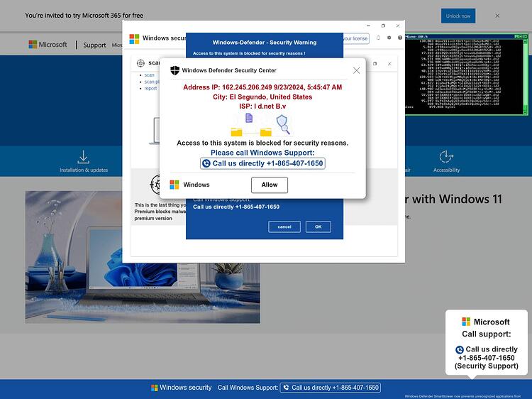Maximize the inner scan panel window
Image resolution: width=532 pixels, height=399 pixels.
375,64
